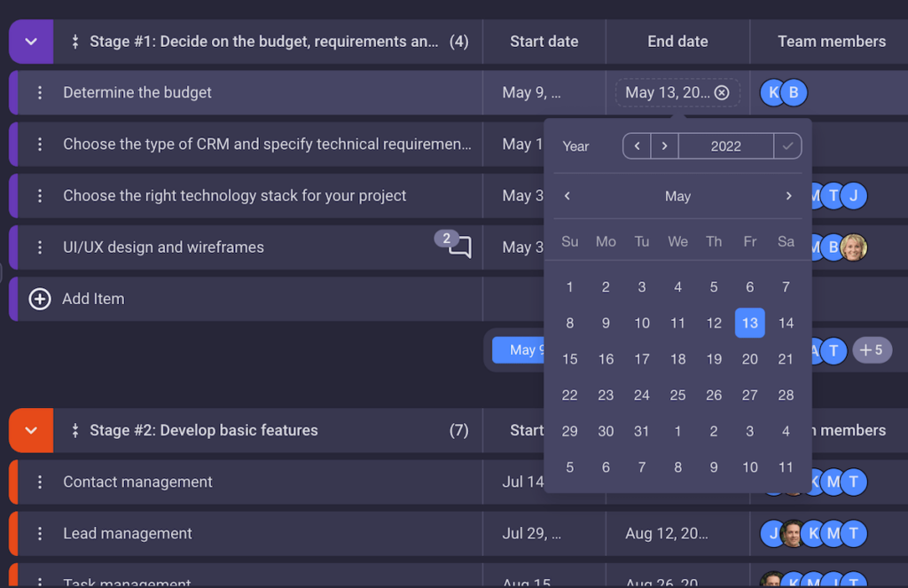This screenshot has width=908, height=588.
Task: Go to April using the previous month arrow
Action: (567, 196)
